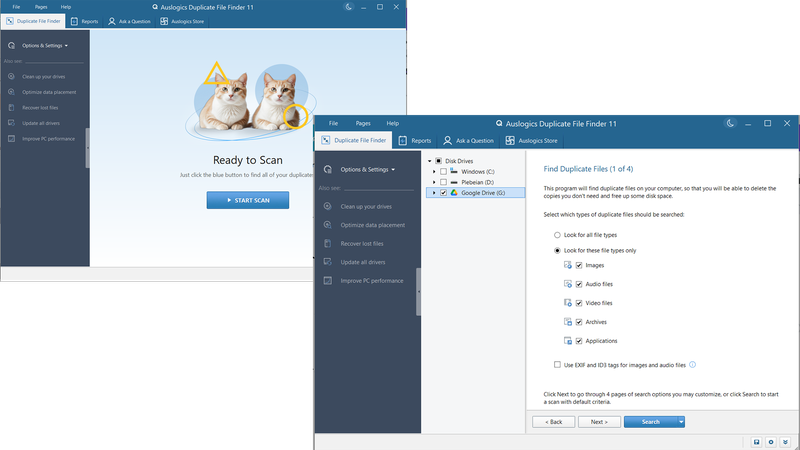Click the Archives file type settings icon
Screen dimensions: 800x450
567,322
